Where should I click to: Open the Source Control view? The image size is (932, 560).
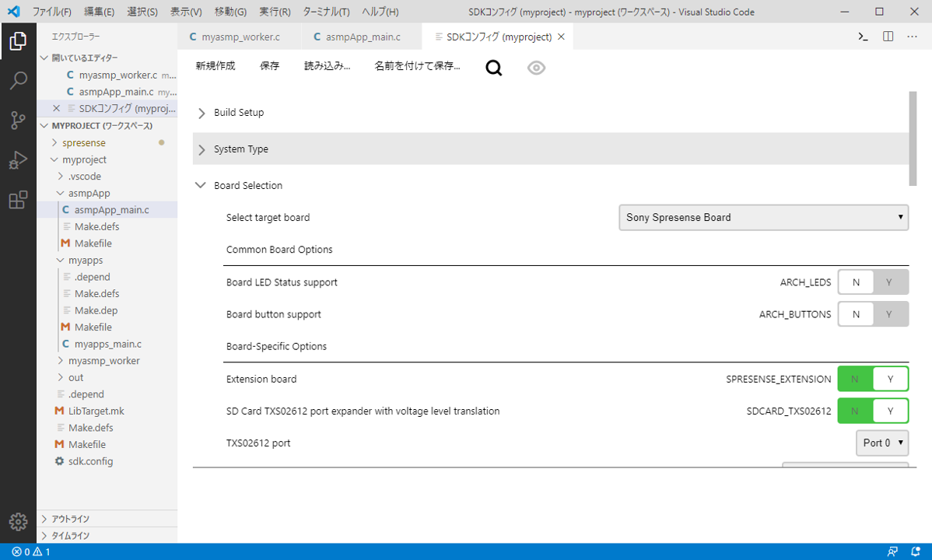coord(18,120)
